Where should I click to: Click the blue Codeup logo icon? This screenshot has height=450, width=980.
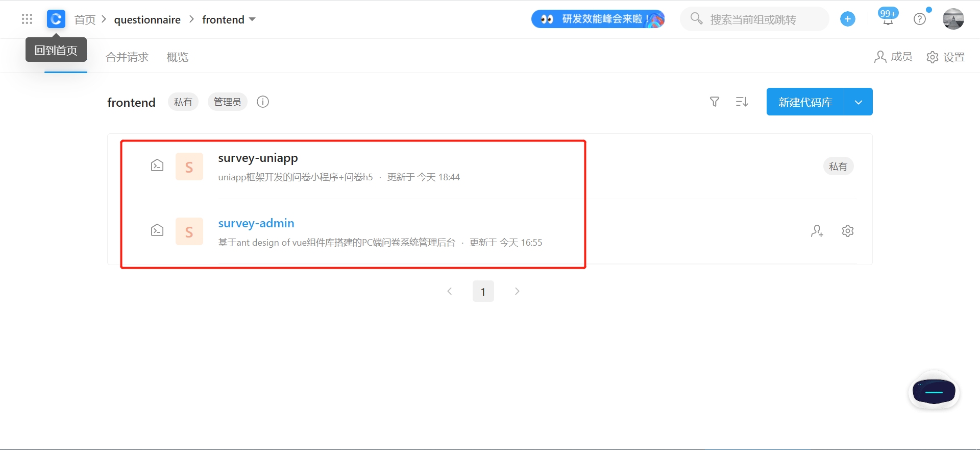click(x=56, y=19)
